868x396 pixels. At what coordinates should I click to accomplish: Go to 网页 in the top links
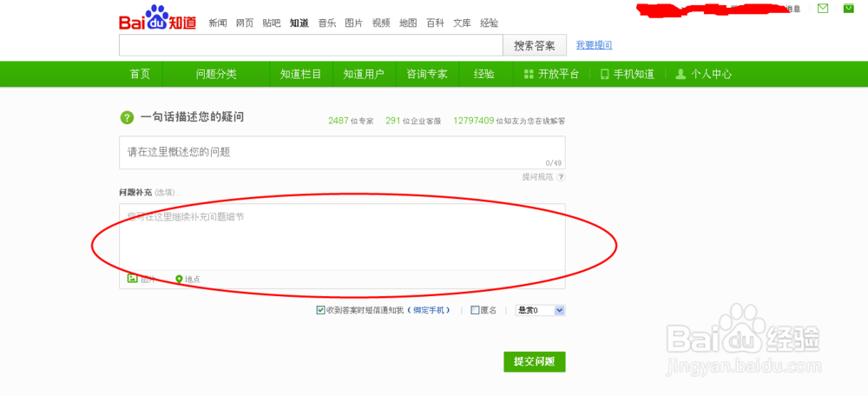click(x=245, y=23)
